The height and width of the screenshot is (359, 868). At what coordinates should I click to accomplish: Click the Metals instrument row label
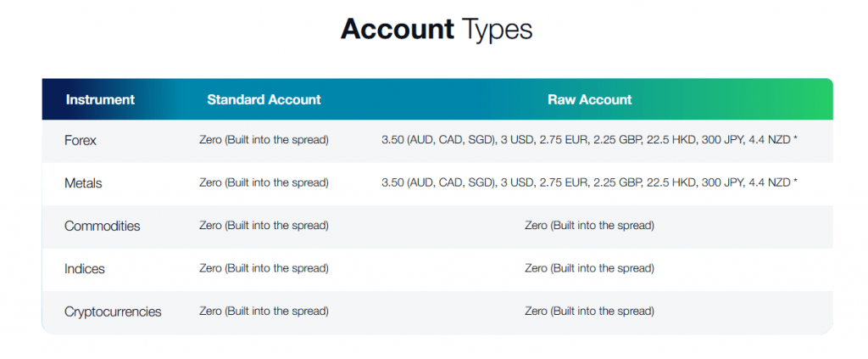(x=83, y=182)
